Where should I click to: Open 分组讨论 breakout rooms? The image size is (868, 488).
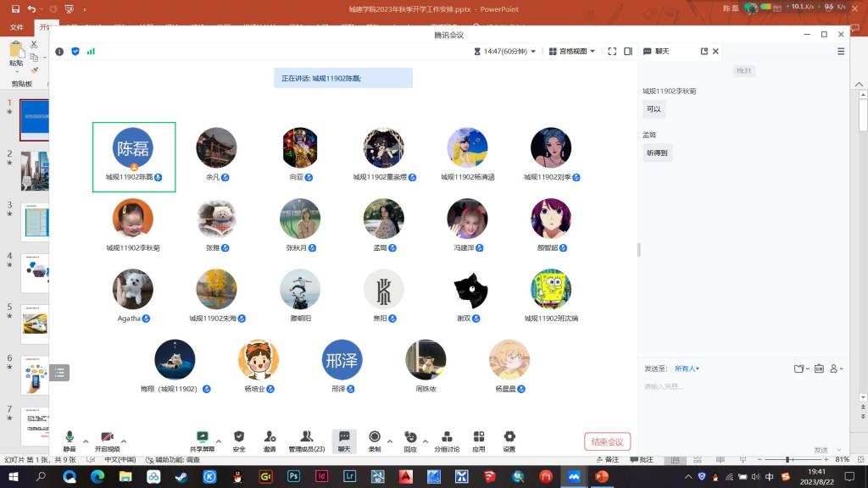click(x=447, y=440)
